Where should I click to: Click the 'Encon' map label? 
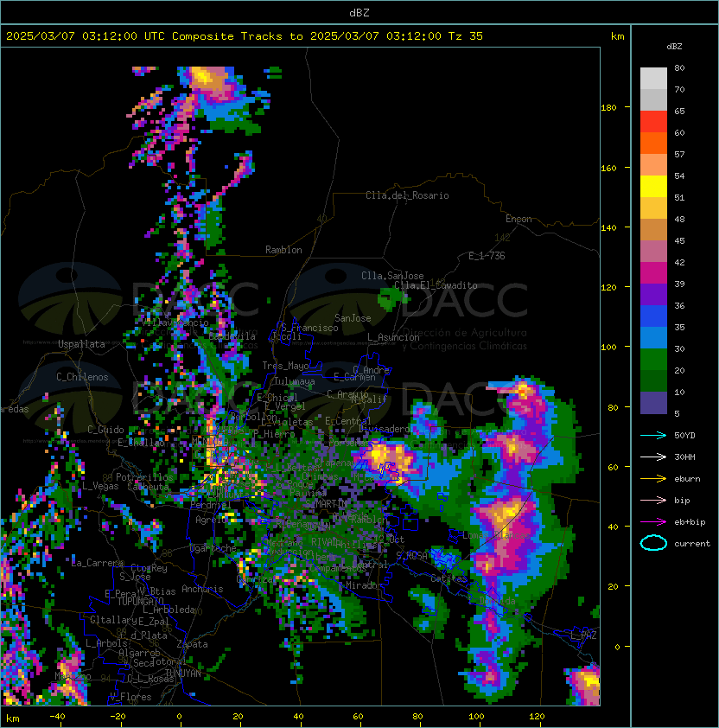(519, 219)
